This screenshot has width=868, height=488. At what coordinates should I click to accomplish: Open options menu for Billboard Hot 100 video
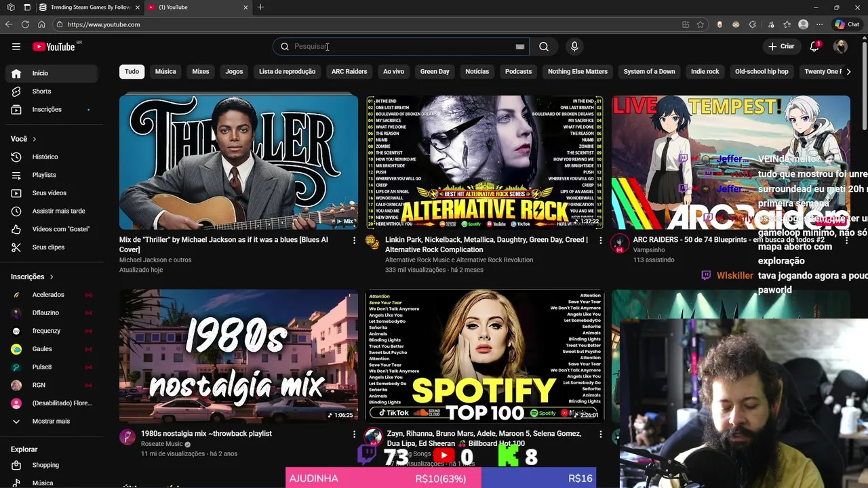pos(600,434)
